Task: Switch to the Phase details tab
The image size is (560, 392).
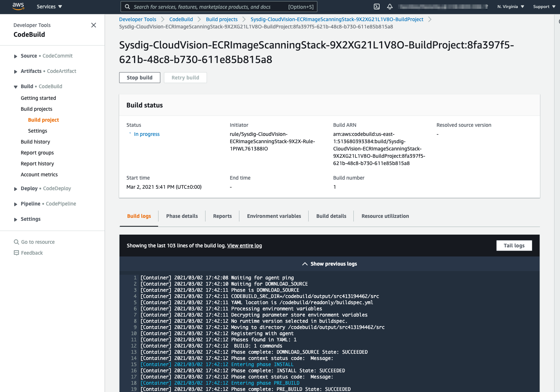Action: pyautogui.click(x=182, y=216)
